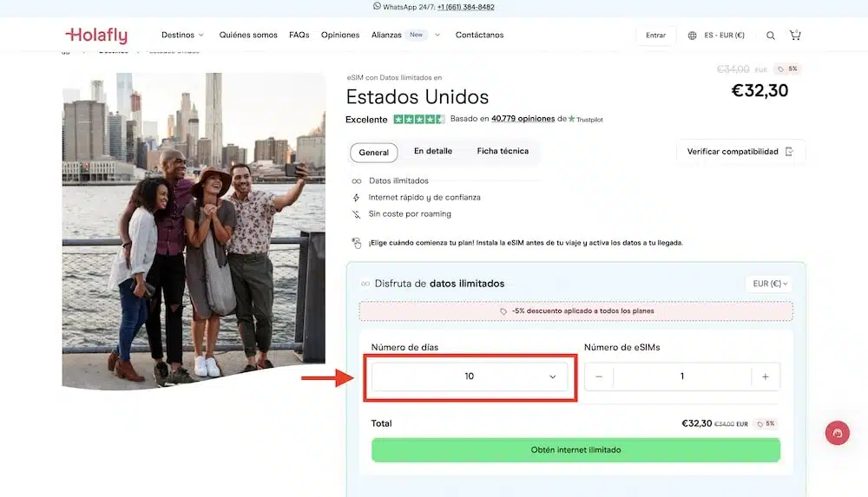Click the eSIM quantity field showing 1
The height and width of the screenshot is (497, 868).
[682, 377]
